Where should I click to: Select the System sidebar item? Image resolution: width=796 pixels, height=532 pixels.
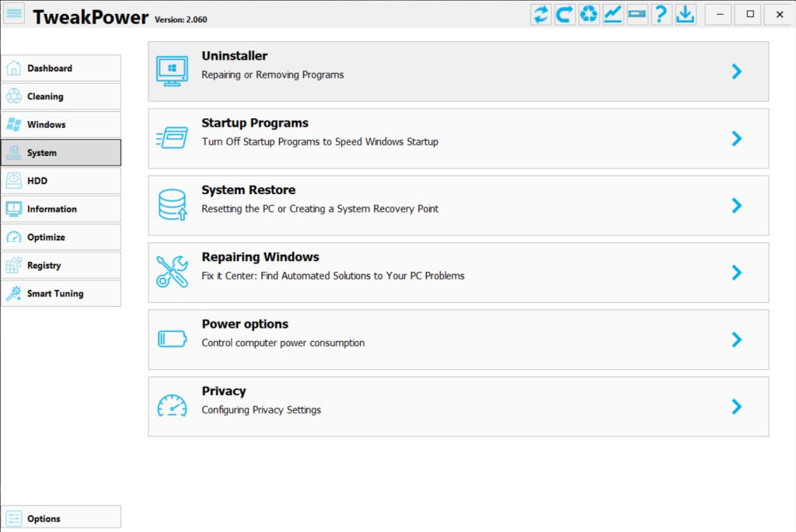61,153
